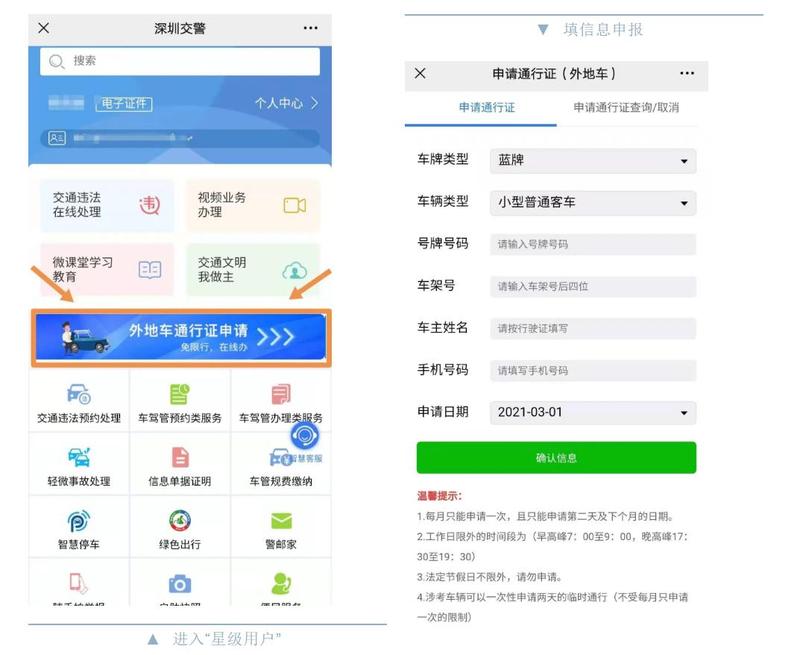Expand the 车牌类型 dropdown
This screenshot has height=655, width=800.
[x=593, y=160]
